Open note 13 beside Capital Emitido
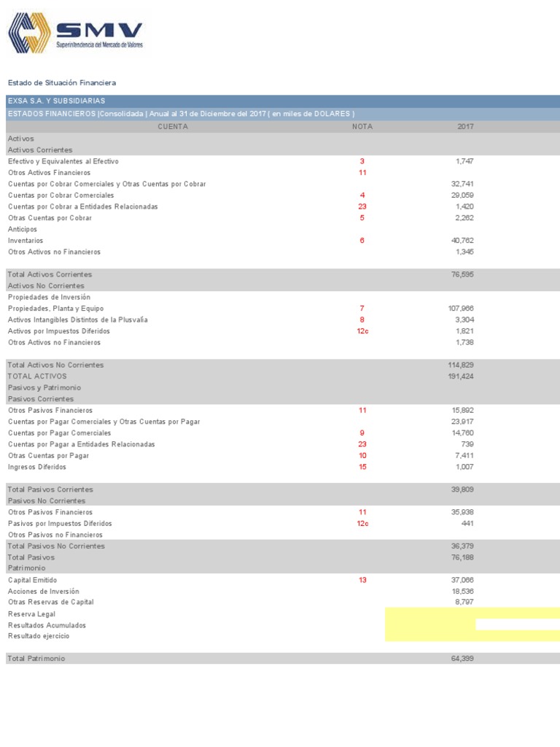This screenshot has height=747, width=560. [362, 580]
